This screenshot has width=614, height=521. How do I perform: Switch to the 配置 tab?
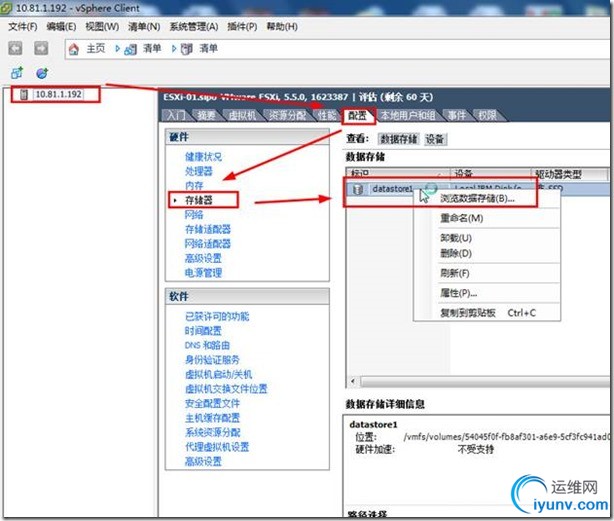[x=358, y=115]
